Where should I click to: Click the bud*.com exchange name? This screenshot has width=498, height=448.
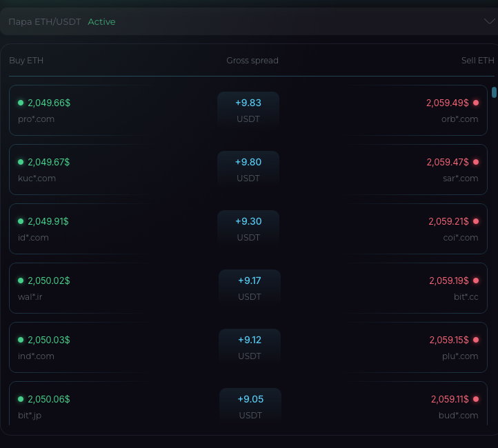[458, 416]
